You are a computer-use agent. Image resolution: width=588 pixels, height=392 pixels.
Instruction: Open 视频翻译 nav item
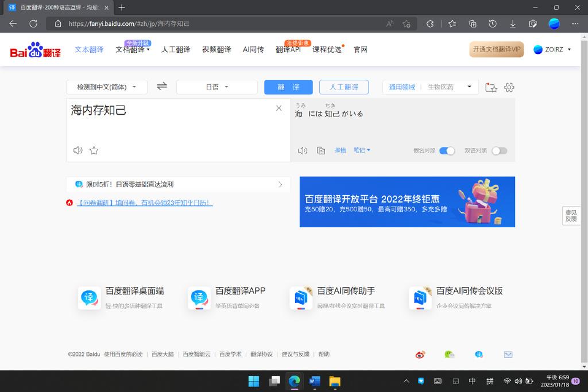pos(216,49)
